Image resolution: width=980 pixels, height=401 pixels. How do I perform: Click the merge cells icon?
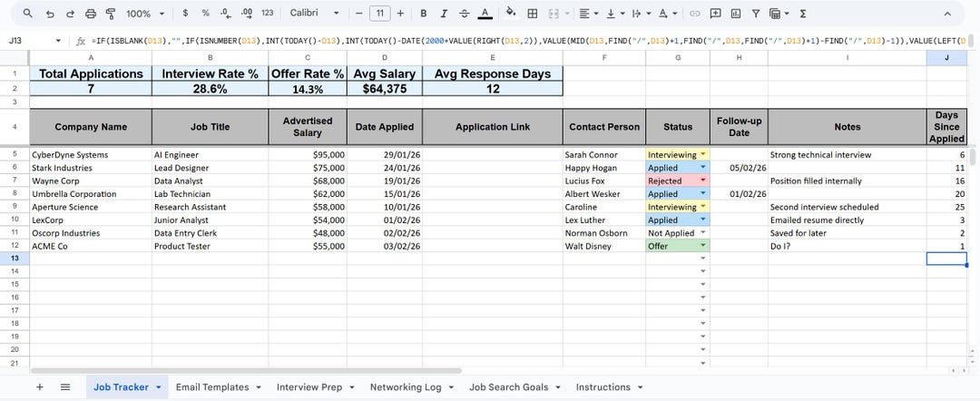pos(554,13)
